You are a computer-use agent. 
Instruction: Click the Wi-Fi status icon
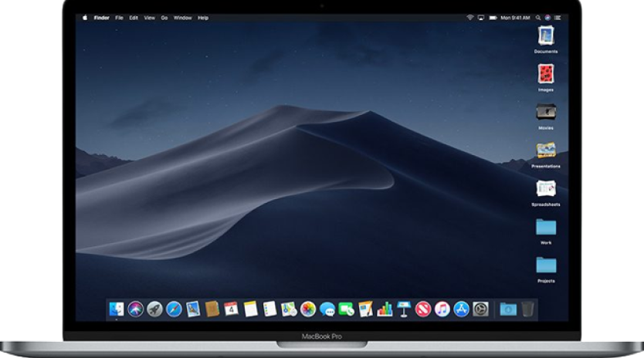click(x=469, y=18)
